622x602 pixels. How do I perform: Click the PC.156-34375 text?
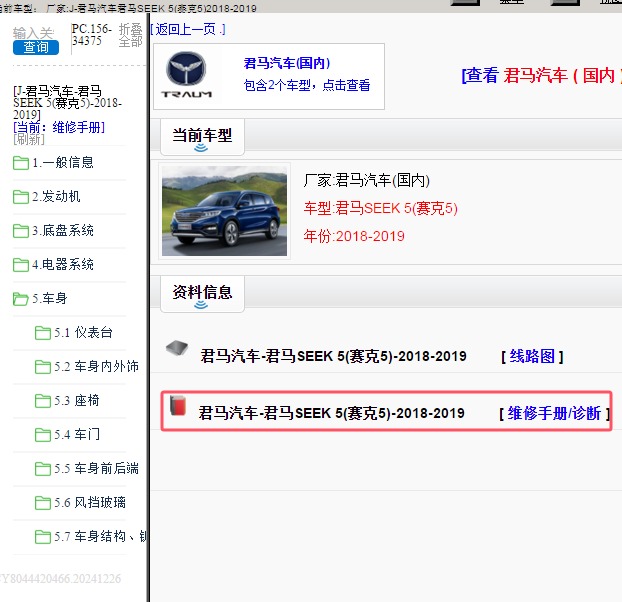(x=92, y=35)
